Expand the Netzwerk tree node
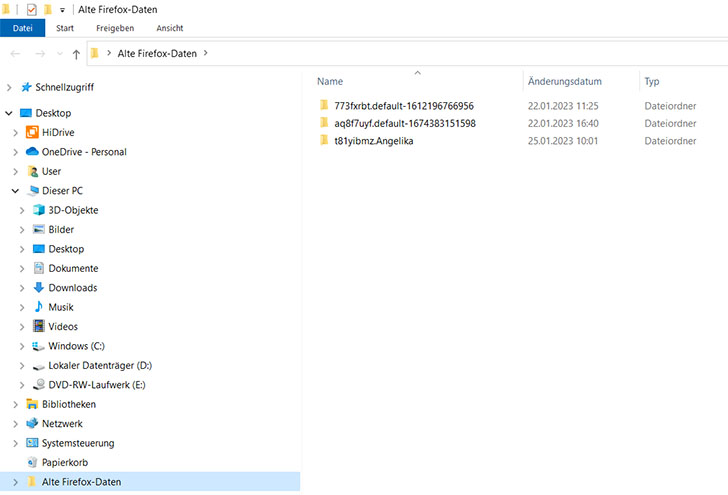The width and height of the screenshot is (728, 495). pyautogui.click(x=15, y=424)
